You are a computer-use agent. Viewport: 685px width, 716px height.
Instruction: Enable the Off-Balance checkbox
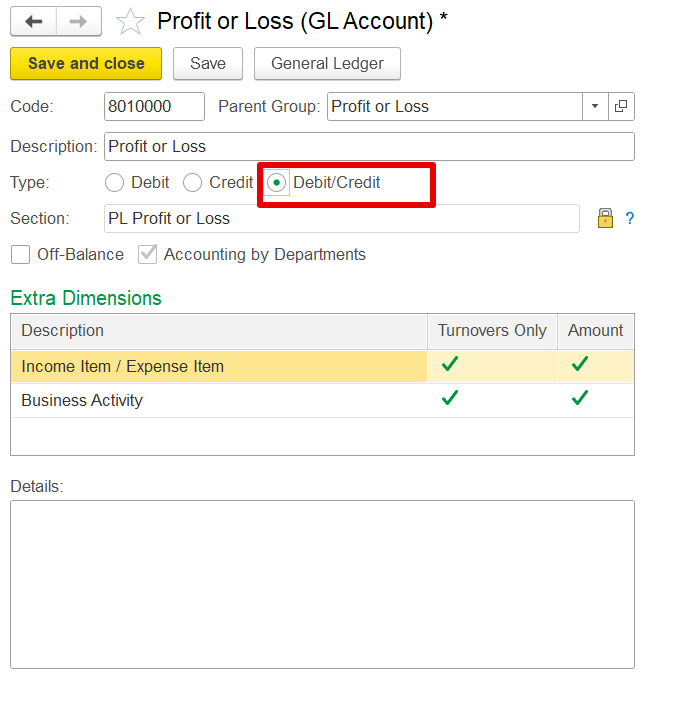pyautogui.click(x=21, y=254)
